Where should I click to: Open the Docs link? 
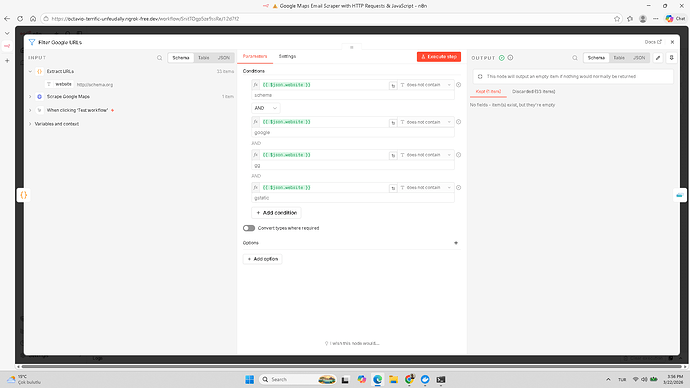pyautogui.click(x=653, y=42)
